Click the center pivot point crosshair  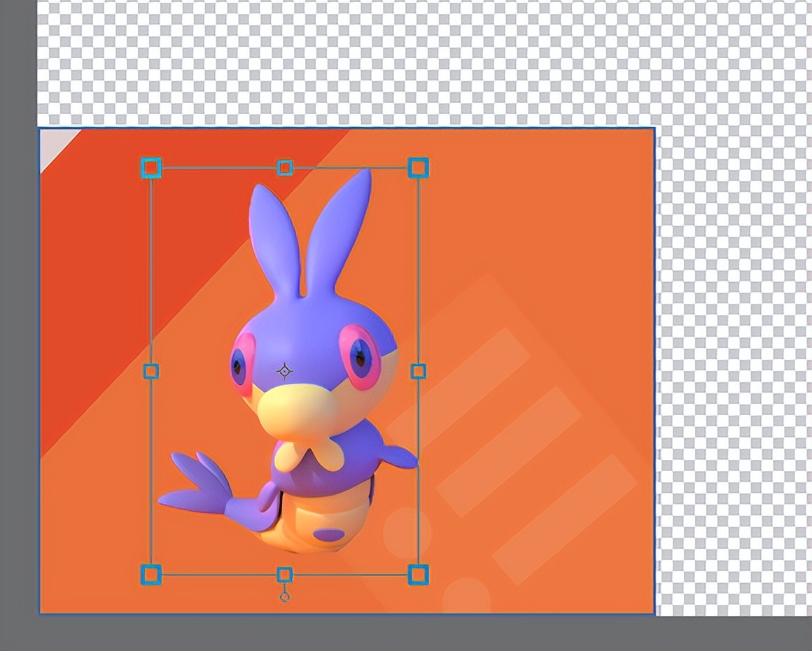(285, 371)
